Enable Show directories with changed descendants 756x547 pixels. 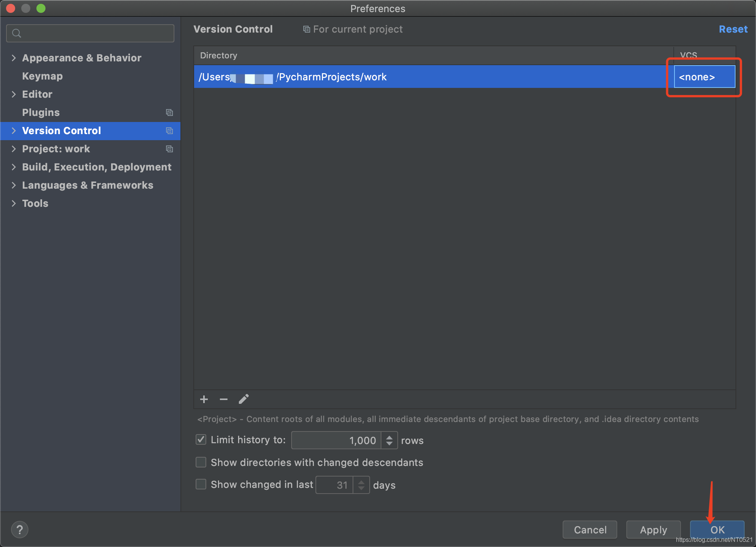201,462
